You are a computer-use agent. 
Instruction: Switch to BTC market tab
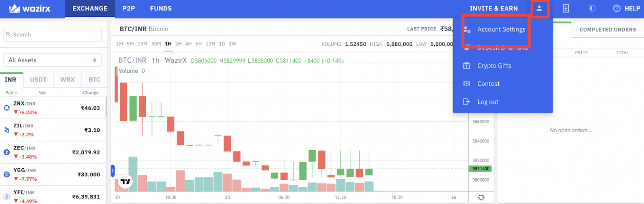tap(95, 80)
